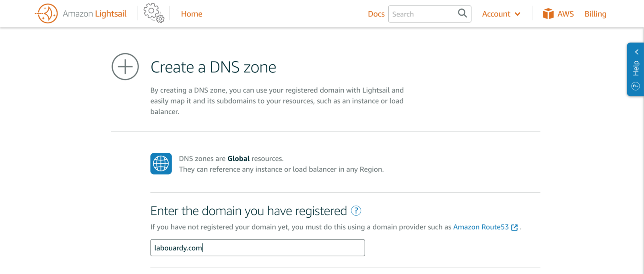Screen dimensions: 644x274
Task: Click the search magnifying glass icon
Action: pos(462,13)
